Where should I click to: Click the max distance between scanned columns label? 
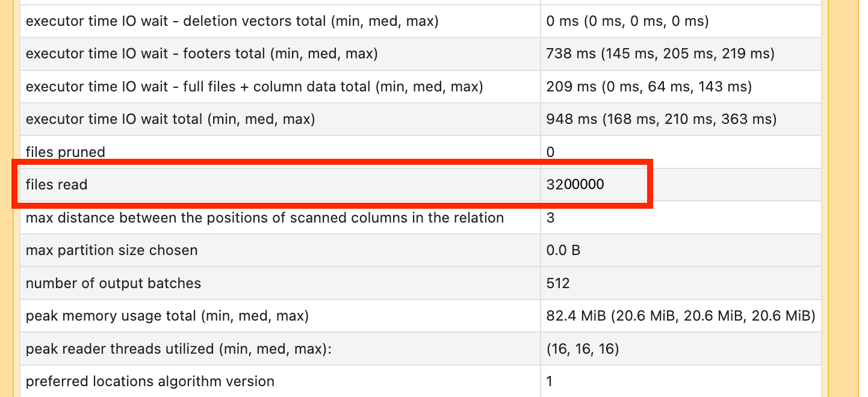[264, 218]
